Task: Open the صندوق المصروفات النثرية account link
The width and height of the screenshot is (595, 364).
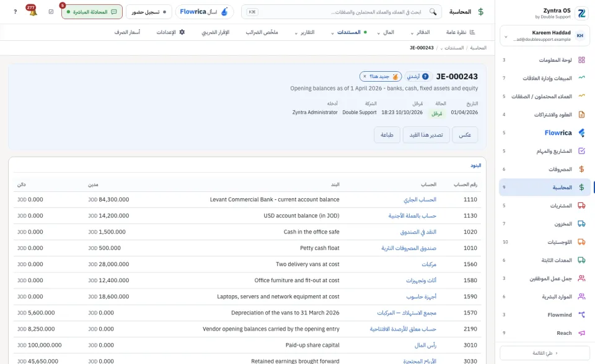Action: click(408, 248)
